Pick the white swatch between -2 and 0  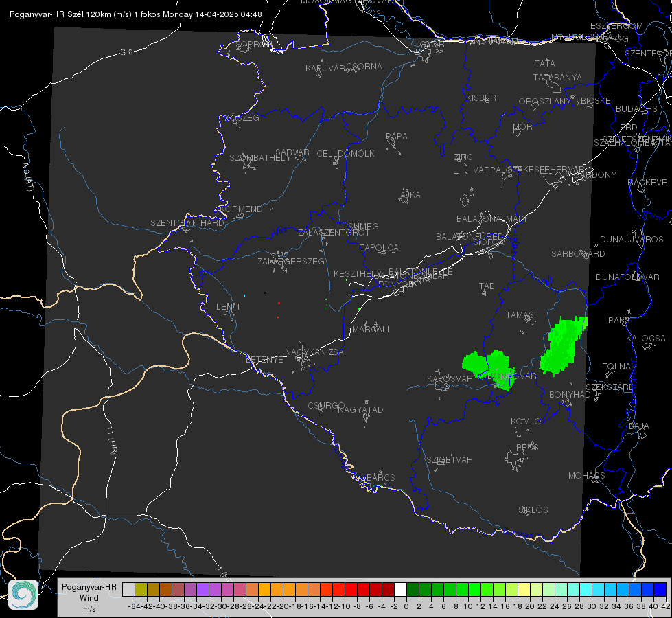pyautogui.click(x=400, y=589)
